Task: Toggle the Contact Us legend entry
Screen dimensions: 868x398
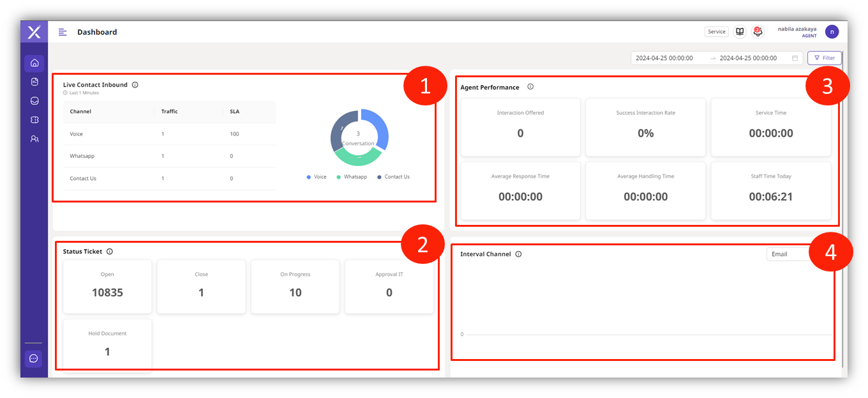Action: click(393, 177)
